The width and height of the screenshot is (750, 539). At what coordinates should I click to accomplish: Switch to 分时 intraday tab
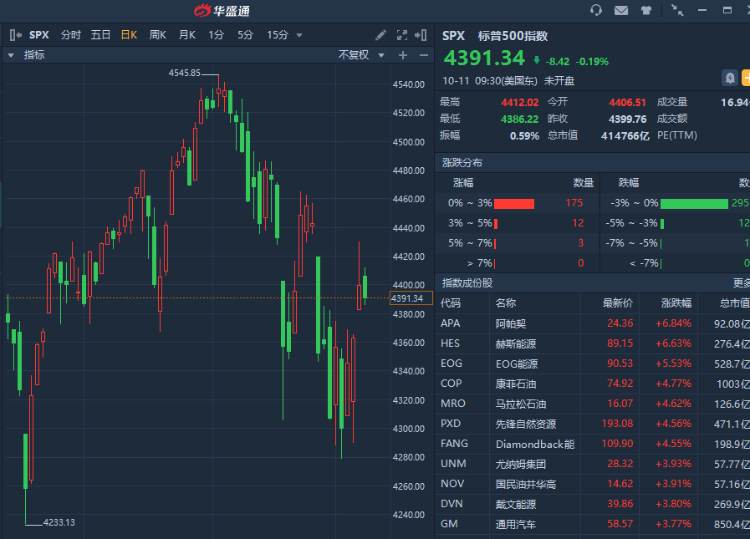click(70, 35)
